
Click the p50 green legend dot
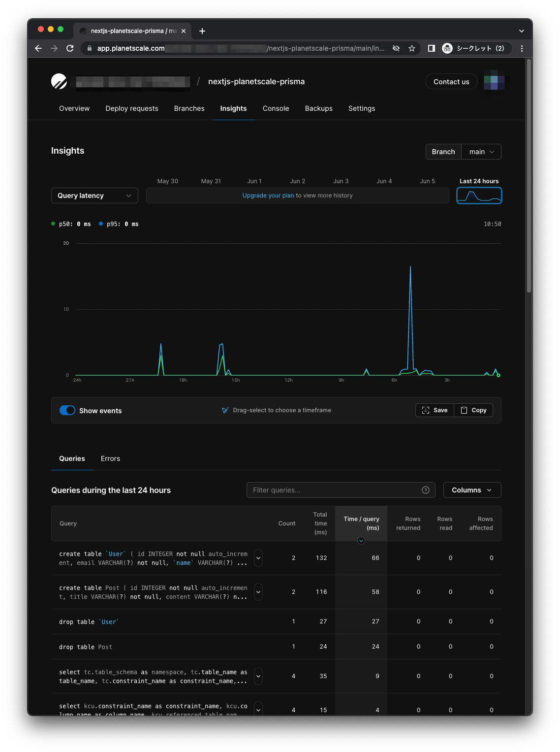click(x=53, y=224)
